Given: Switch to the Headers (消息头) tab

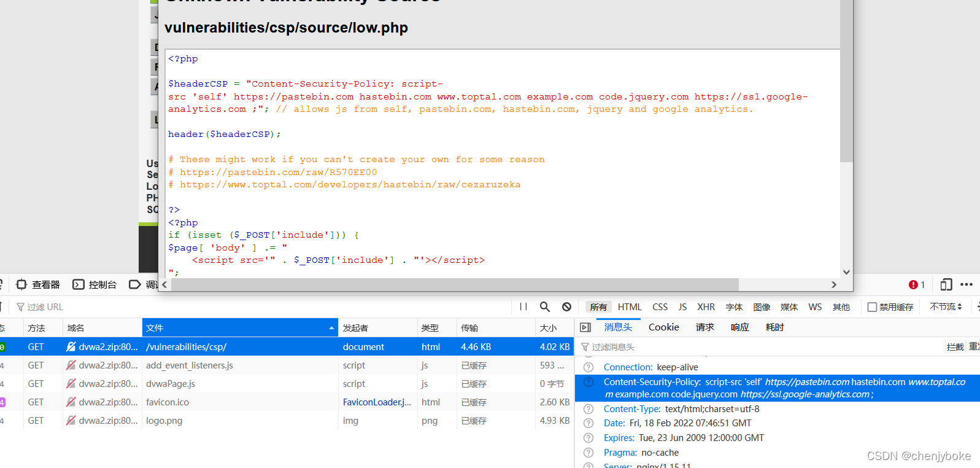Looking at the screenshot, I should pos(618,327).
